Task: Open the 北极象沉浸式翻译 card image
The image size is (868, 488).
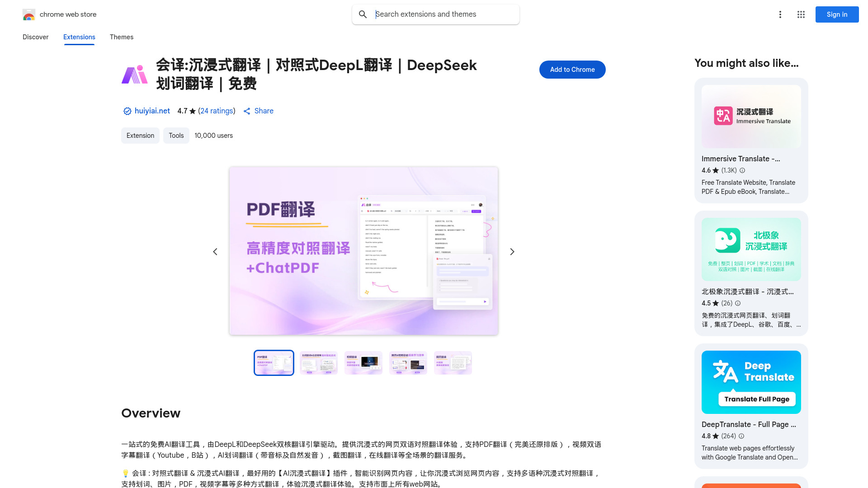Action: [751, 249]
